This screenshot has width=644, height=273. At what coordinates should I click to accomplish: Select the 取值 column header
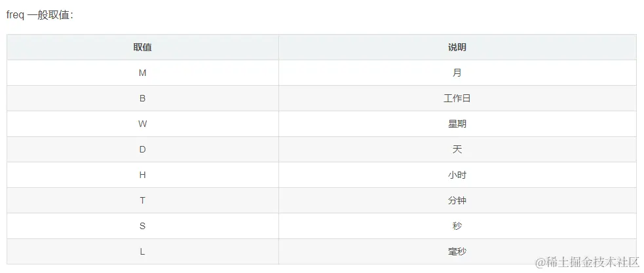(x=143, y=47)
